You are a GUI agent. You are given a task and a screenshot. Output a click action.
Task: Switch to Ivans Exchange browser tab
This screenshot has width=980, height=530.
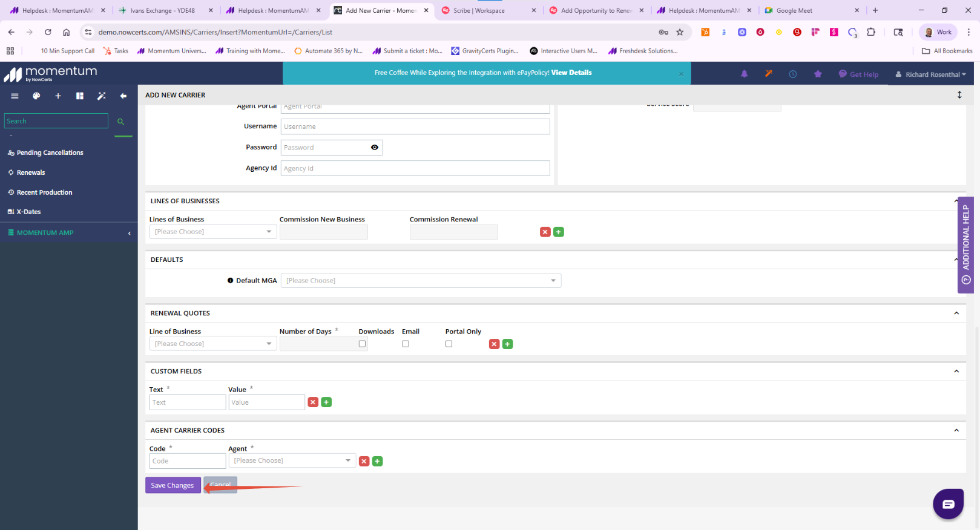coord(165,10)
